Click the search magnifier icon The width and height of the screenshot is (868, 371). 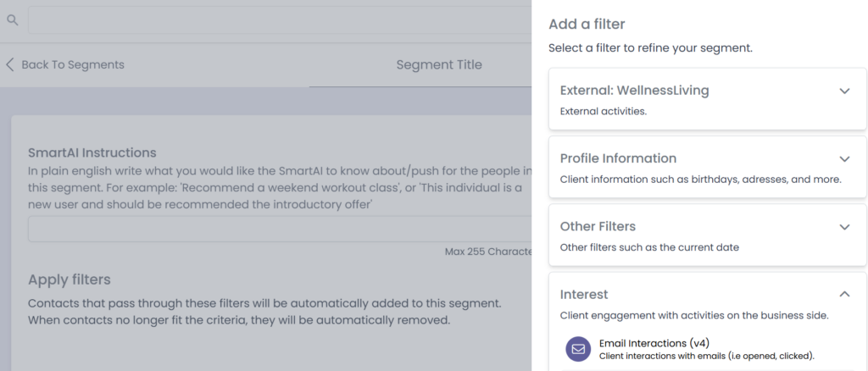13,20
